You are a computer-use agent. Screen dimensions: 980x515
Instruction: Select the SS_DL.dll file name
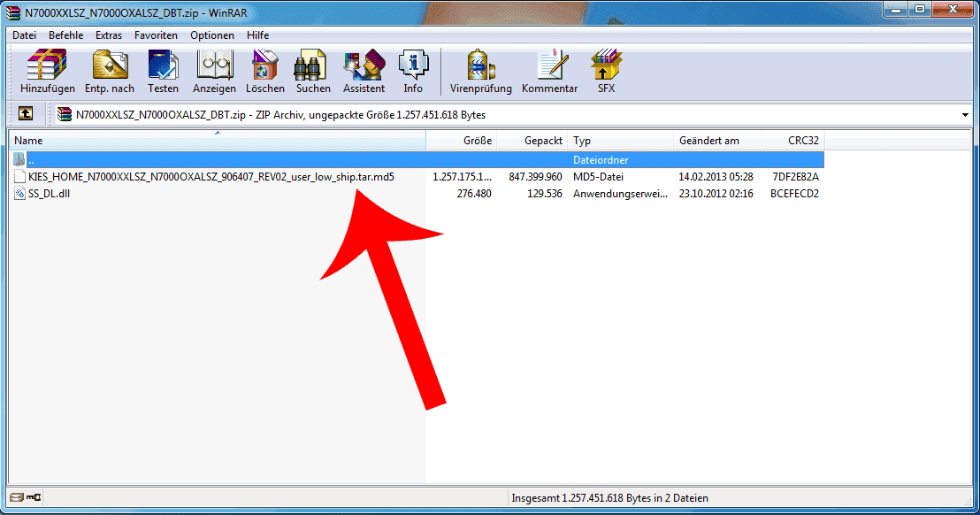49,194
